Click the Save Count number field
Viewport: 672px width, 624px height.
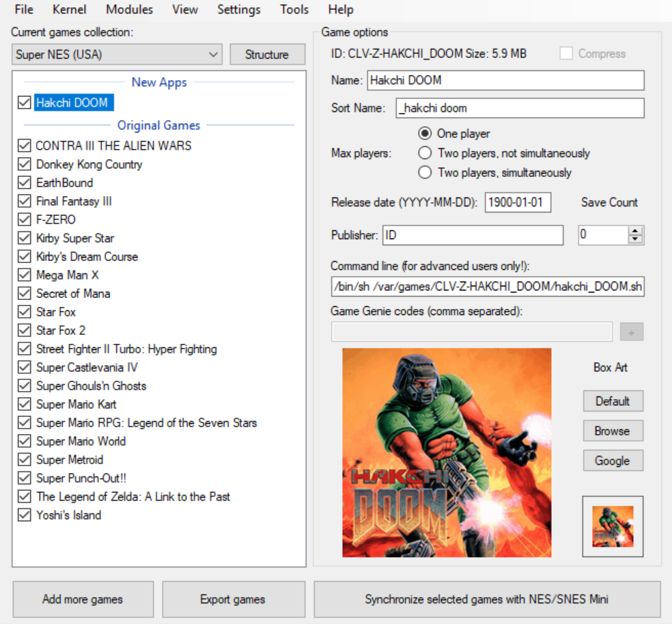pyautogui.click(x=604, y=235)
